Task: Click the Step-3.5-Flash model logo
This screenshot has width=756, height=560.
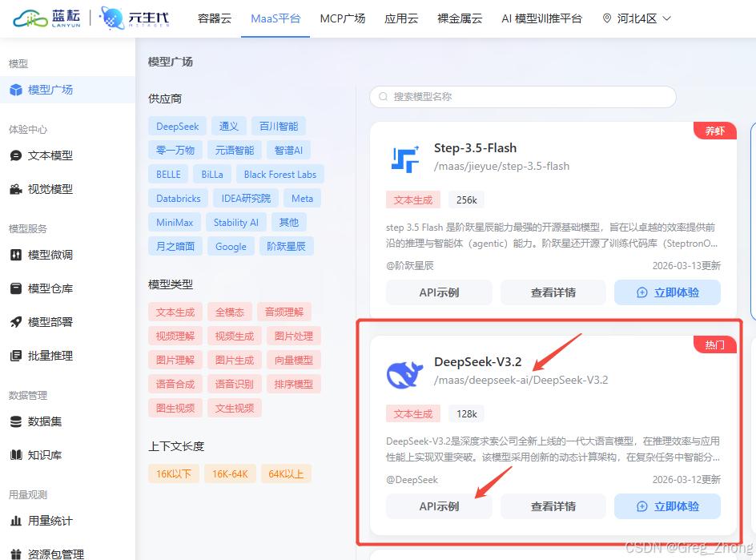Action: [x=405, y=159]
